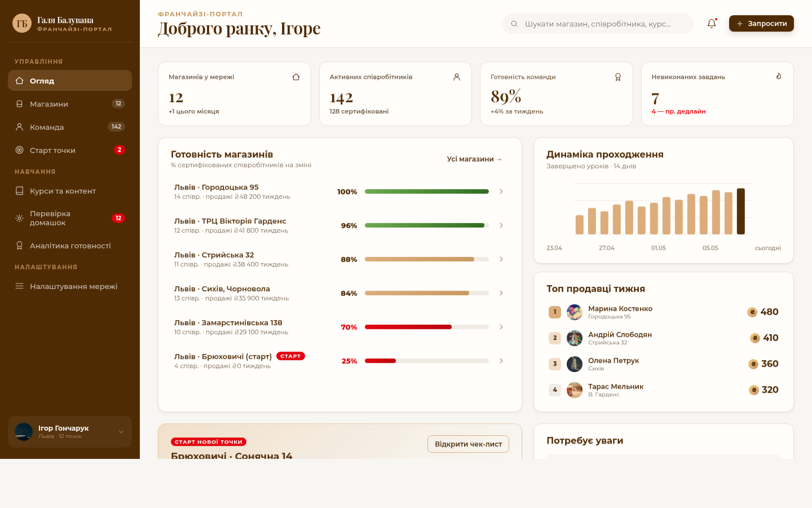The height and width of the screenshot is (508, 812).
Task: Click the store icon beside Магазини
Action: click(x=20, y=104)
